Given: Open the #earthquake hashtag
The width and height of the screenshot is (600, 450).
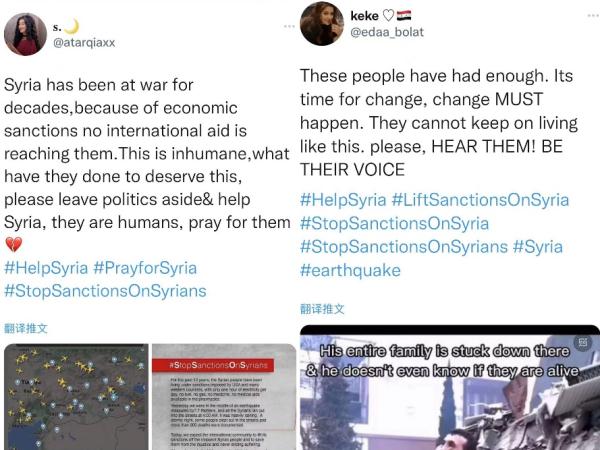Looking at the screenshot, I should click(x=351, y=270).
